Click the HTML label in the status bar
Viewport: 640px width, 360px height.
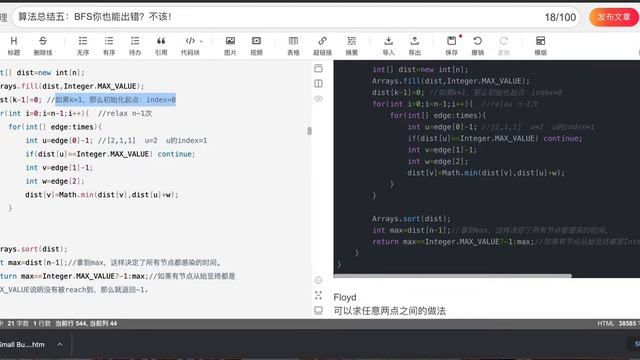[x=606, y=323]
